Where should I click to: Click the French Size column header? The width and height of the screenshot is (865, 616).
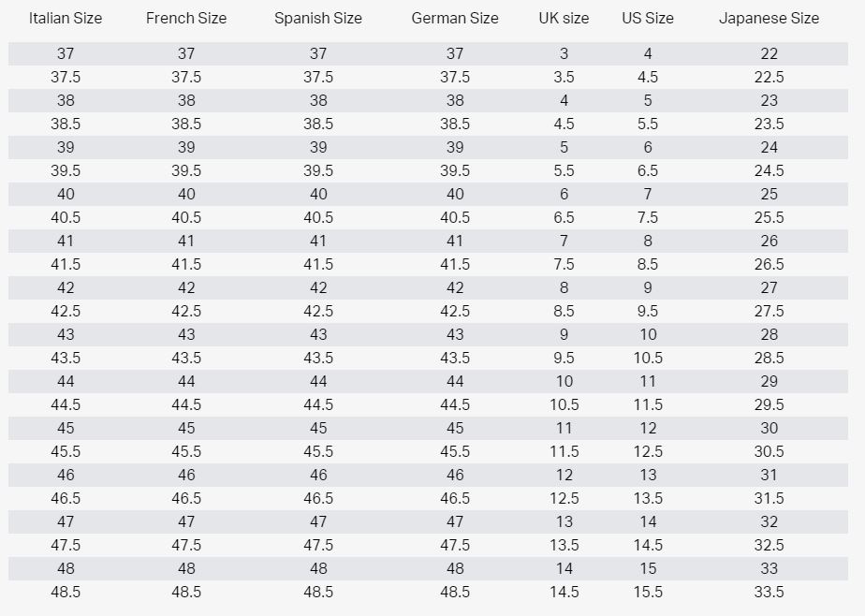[x=186, y=18]
